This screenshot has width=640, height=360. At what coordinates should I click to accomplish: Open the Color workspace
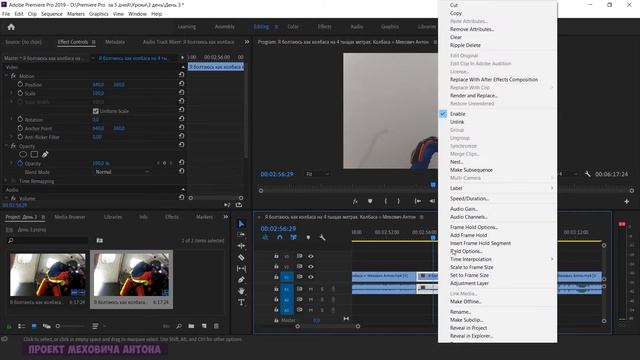tap(293, 27)
